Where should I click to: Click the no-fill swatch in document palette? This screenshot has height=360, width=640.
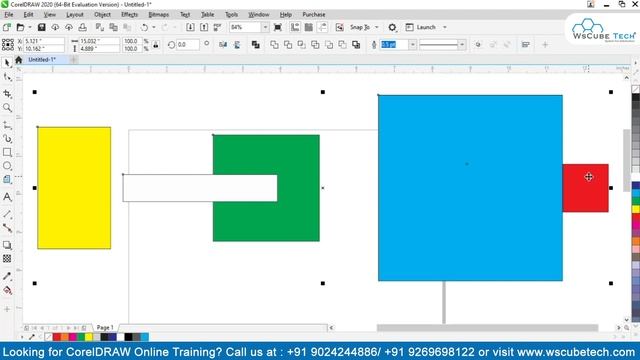(x=49, y=337)
